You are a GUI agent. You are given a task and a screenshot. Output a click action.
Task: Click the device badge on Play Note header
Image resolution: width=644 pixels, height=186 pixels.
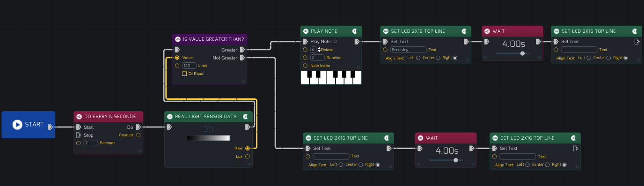pos(355,31)
